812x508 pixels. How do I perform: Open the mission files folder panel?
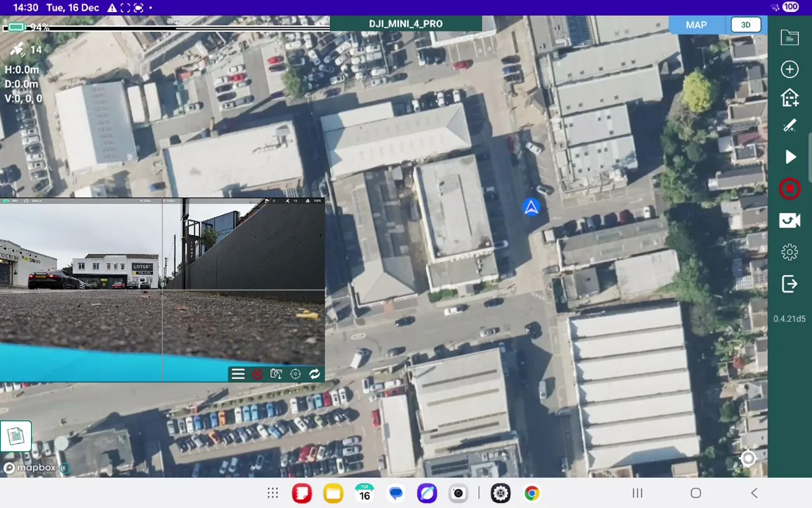coord(790,37)
